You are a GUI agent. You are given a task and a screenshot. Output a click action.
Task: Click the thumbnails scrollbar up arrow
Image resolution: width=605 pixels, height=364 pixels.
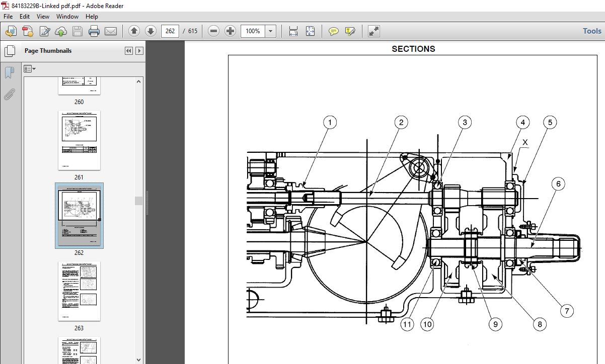139,81
